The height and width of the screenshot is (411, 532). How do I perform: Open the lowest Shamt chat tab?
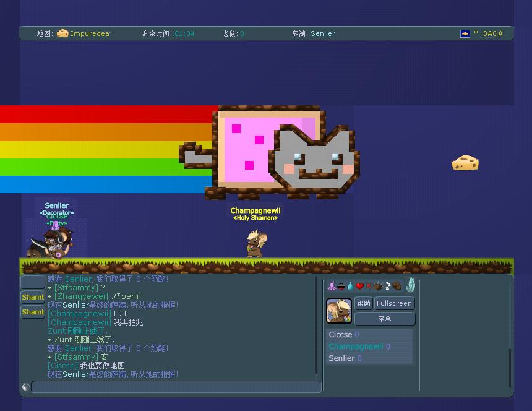pyautogui.click(x=33, y=312)
